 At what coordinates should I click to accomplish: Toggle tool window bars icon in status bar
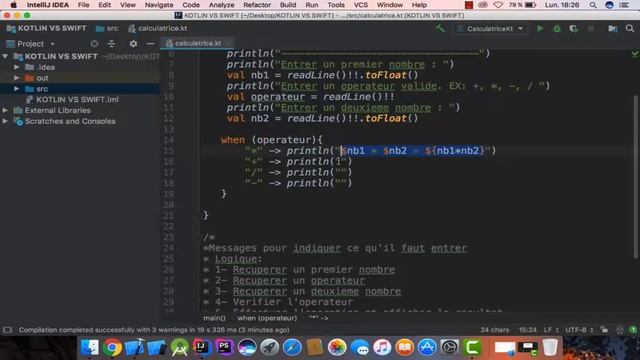point(7,330)
